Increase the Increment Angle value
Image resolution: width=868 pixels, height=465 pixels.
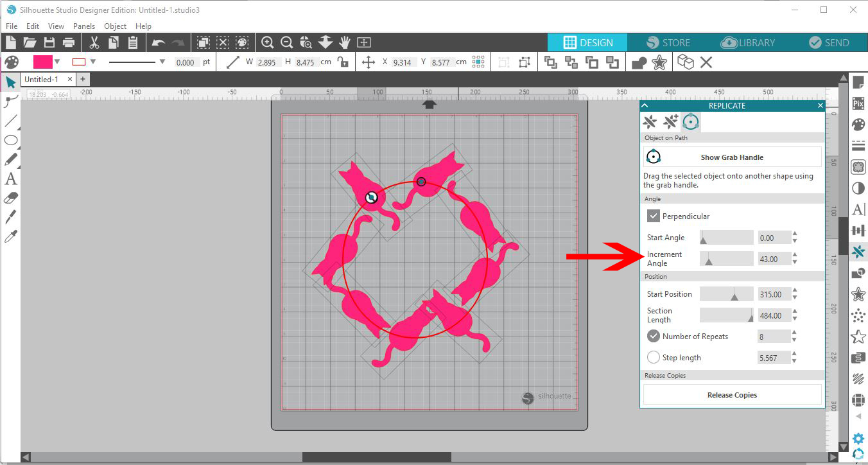click(x=795, y=256)
